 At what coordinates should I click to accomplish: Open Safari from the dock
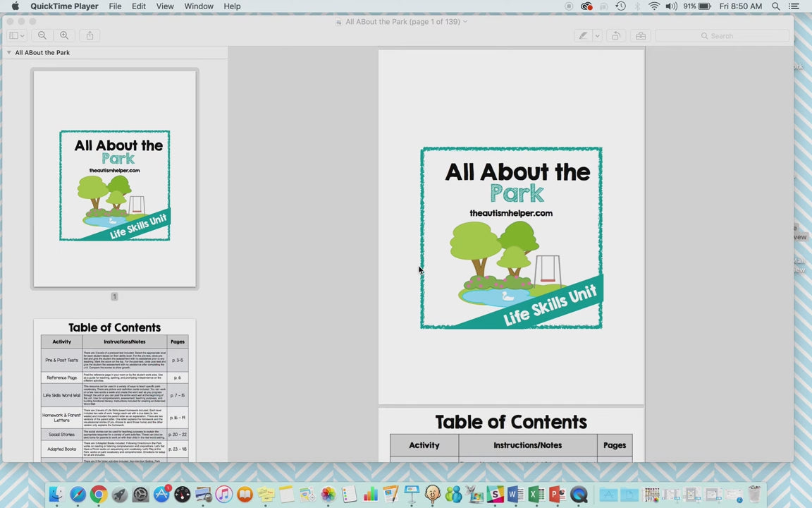[x=78, y=495]
